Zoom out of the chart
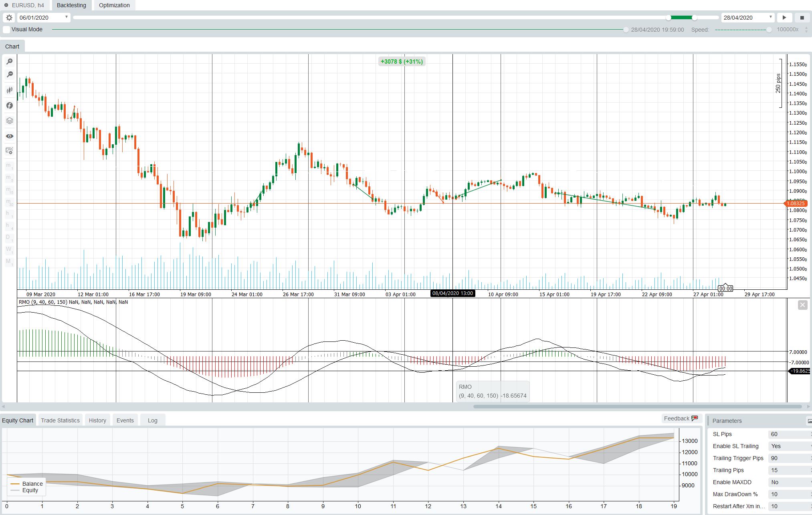The width and height of the screenshot is (812, 515). (9, 75)
